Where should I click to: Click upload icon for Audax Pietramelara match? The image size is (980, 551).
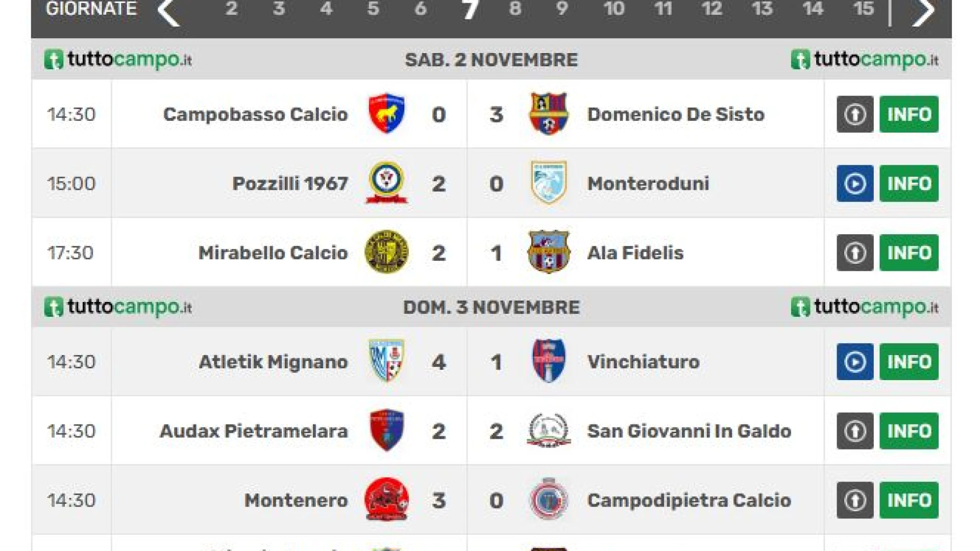coord(855,431)
